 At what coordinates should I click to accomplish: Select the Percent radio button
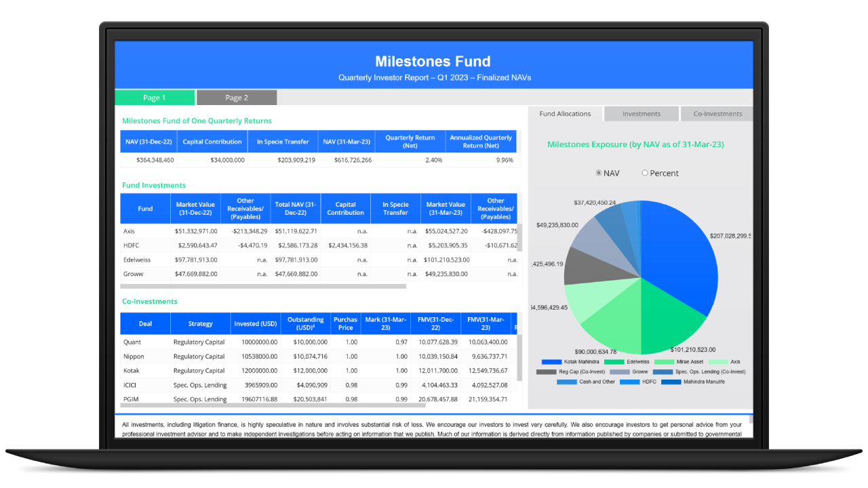645,173
